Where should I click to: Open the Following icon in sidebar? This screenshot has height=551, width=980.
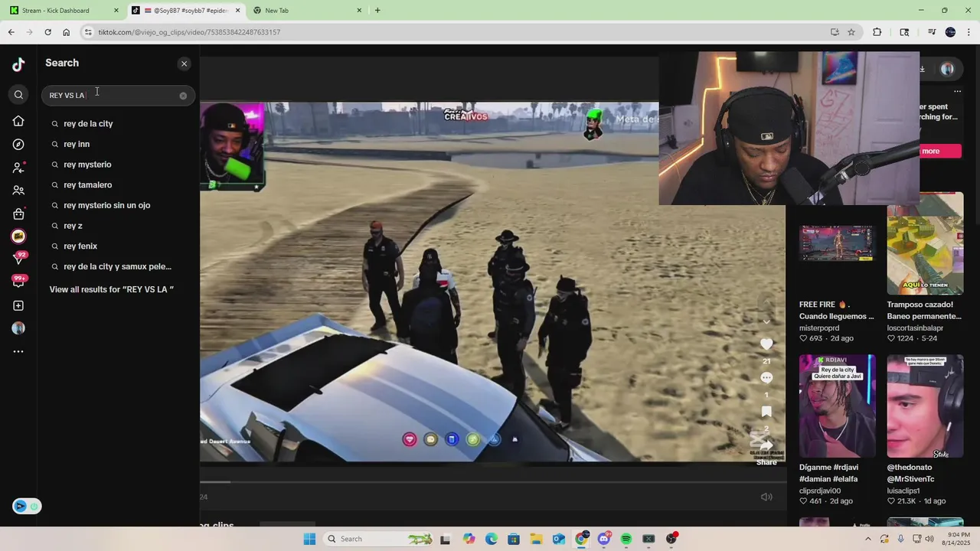coord(18,168)
